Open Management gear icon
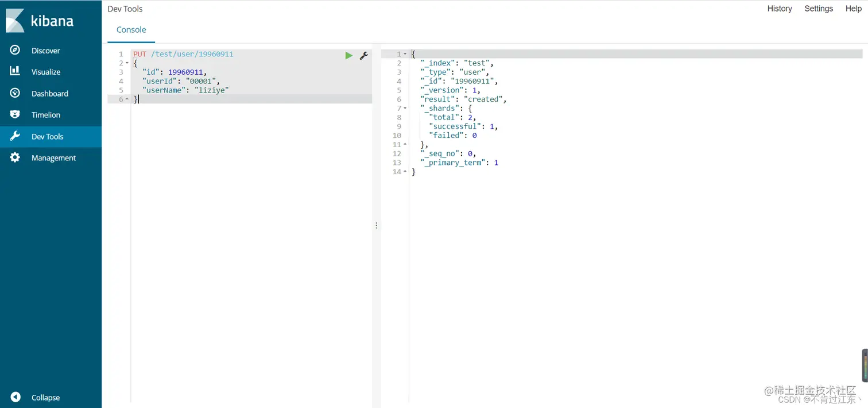The width and height of the screenshot is (868, 408). point(15,157)
